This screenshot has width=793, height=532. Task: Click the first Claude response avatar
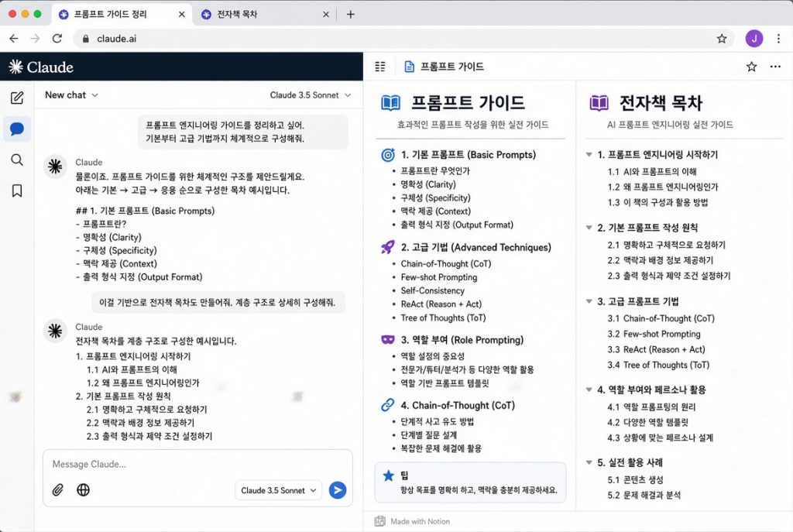point(55,166)
